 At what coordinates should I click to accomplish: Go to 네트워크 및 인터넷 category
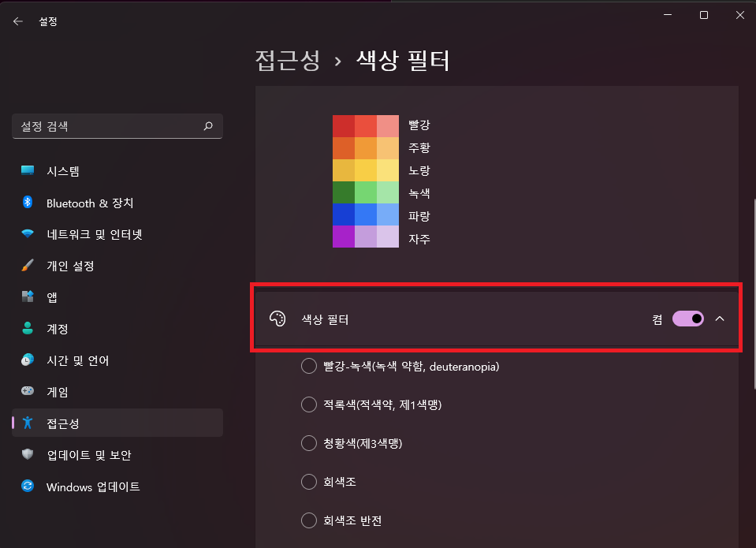(x=117, y=234)
